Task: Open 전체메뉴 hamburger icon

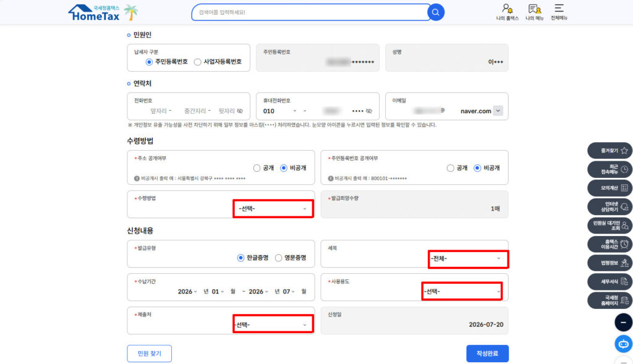Action: 559,12
